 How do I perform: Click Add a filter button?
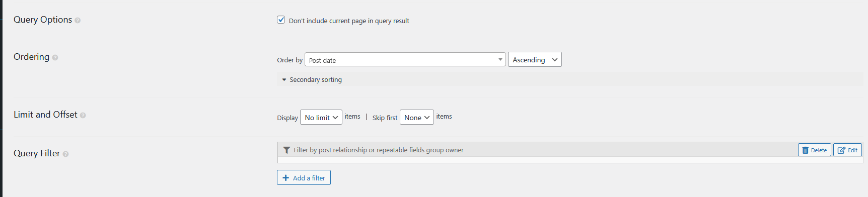pos(304,177)
